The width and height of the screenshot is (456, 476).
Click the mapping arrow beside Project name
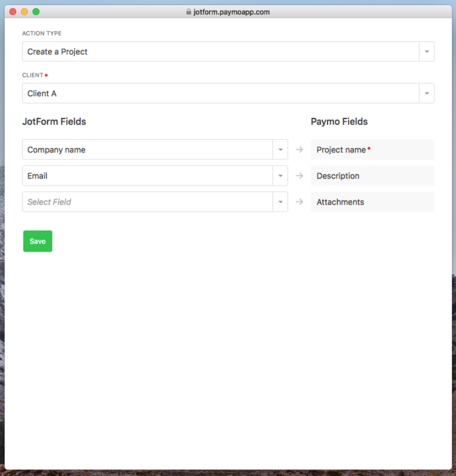[x=300, y=150]
